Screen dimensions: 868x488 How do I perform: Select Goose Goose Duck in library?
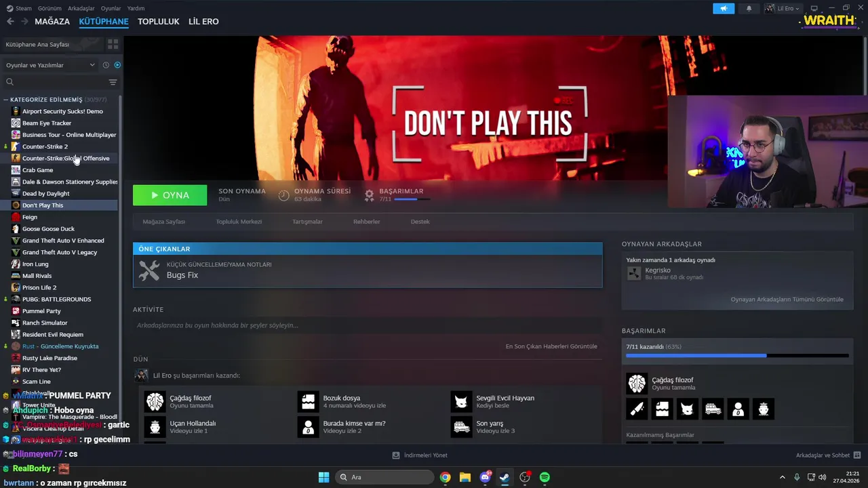pyautogui.click(x=48, y=229)
